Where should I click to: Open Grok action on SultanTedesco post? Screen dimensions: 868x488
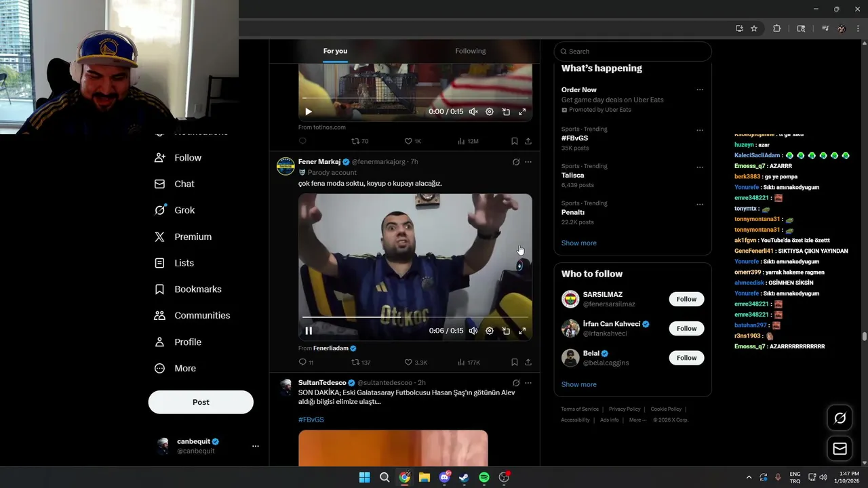pos(516,383)
